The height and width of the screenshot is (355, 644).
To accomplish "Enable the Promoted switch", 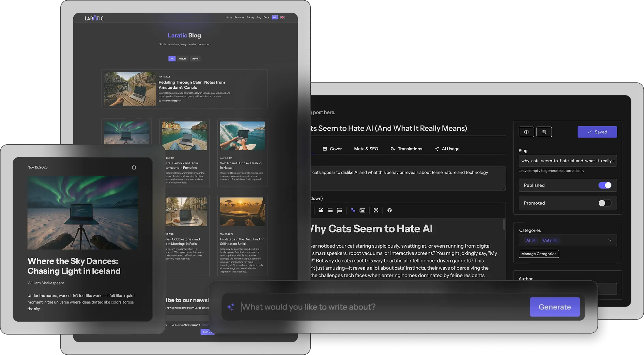I will 605,203.
